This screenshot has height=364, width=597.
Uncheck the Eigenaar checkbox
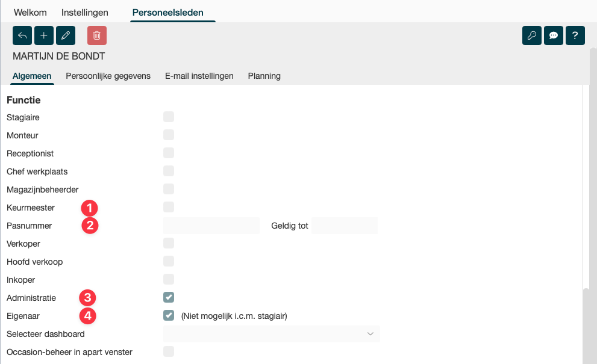pyautogui.click(x=169, y=315)
